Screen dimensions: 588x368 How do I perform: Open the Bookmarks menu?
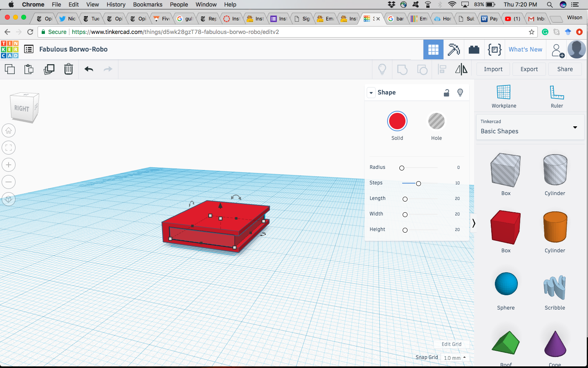point(148,4)
